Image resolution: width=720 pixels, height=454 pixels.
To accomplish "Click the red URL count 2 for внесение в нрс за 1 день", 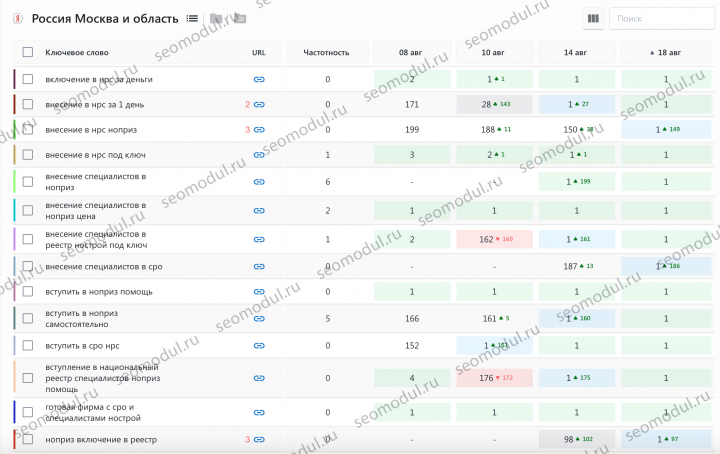I will (248, 105).
